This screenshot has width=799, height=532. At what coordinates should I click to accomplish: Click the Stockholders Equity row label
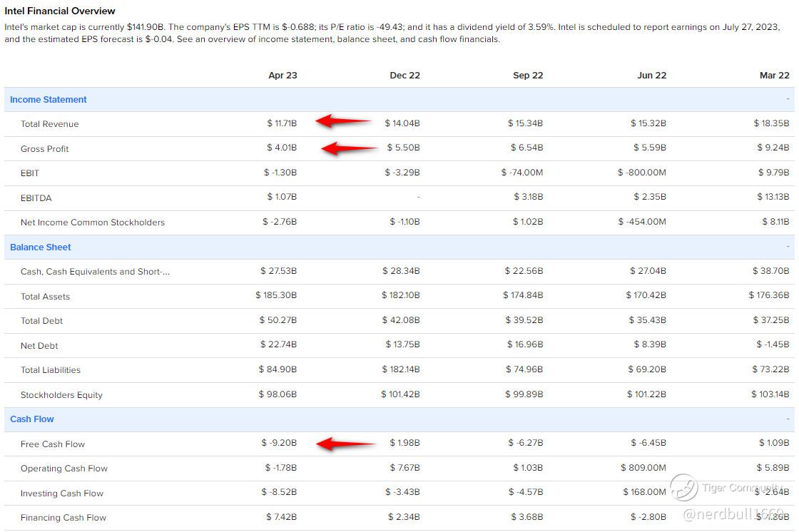[61, 395]
